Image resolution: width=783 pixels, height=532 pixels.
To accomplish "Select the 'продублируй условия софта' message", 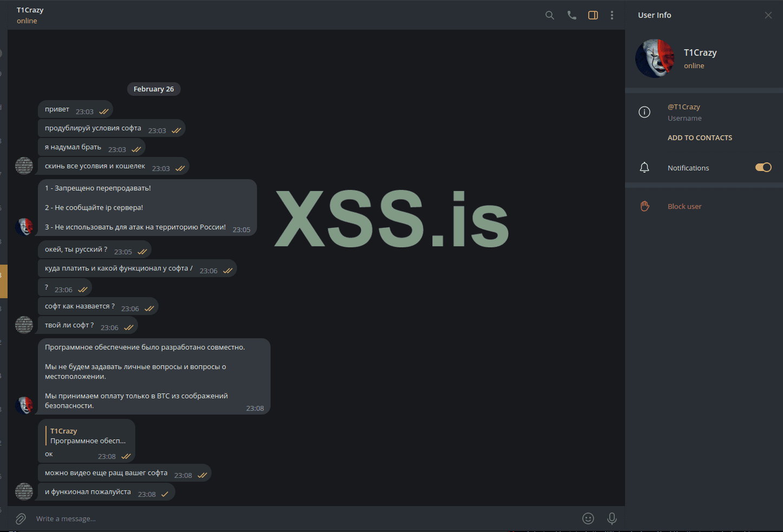I will coord(111,129).
